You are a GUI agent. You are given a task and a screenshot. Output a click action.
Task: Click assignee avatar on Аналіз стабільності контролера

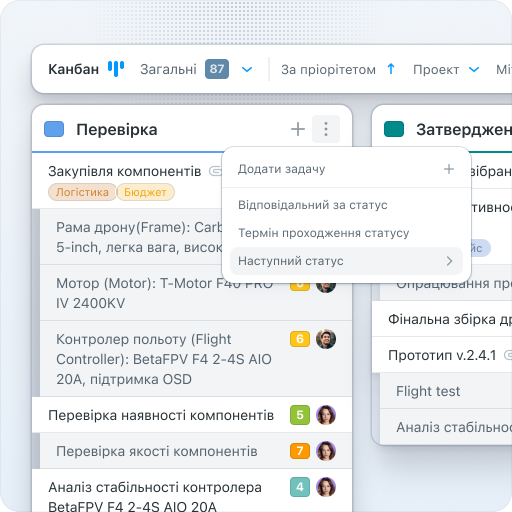tap(326, 487)
